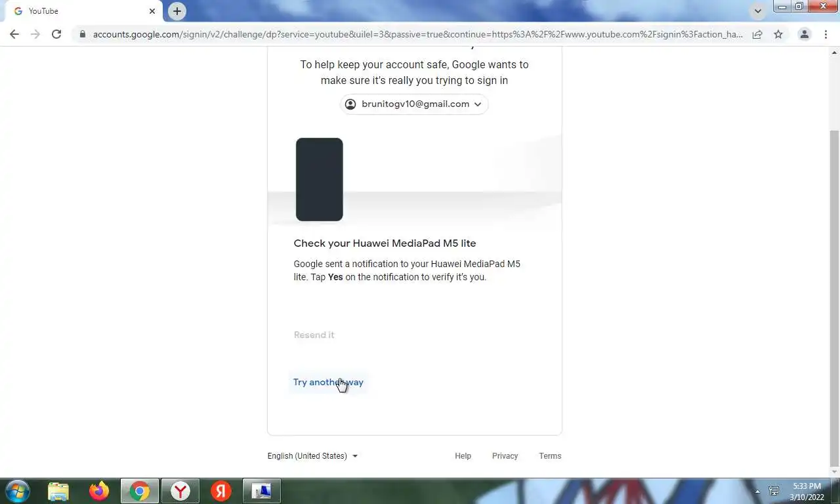Open the English (United States) language dropdown
Image resolution: width=840 pixels, height=504 pixels.
tap(312, 456)
